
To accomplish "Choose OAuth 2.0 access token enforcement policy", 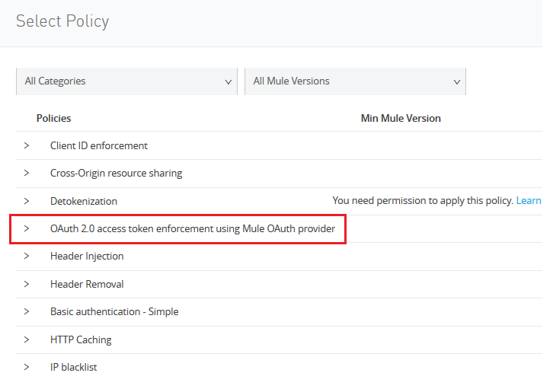I will (192, 228).
